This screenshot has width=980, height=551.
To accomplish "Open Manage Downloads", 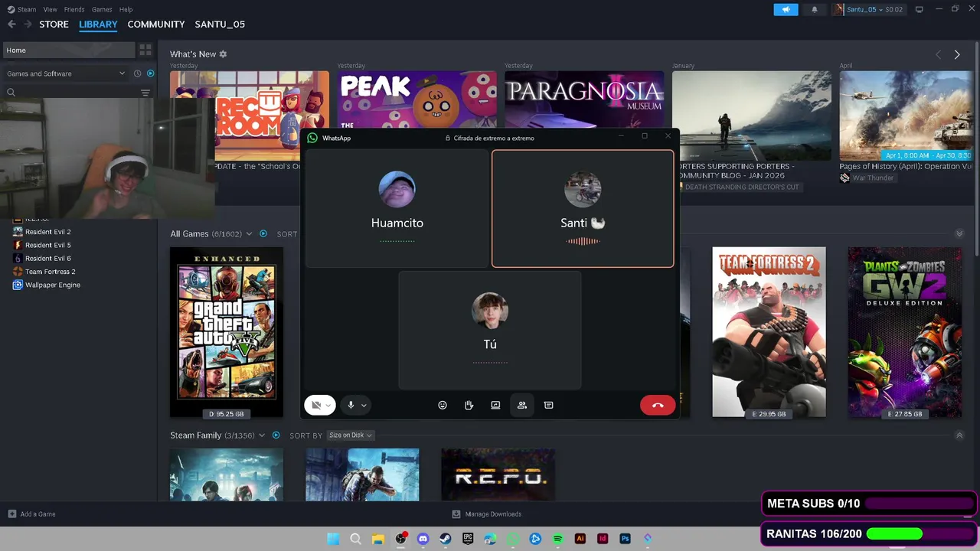I will (487, 514).
